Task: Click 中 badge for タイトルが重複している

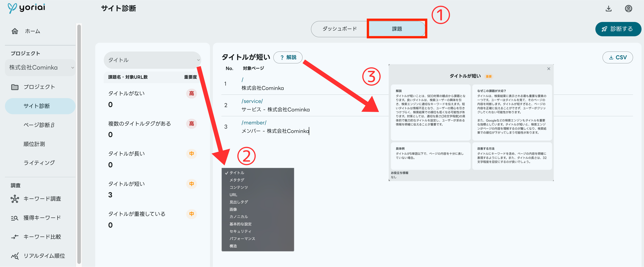Action: pos(192,214)
